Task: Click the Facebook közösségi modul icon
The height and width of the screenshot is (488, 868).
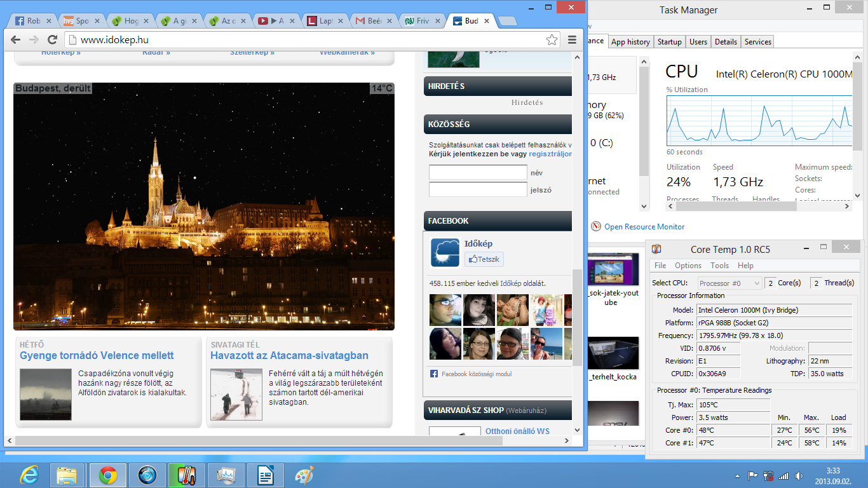Action: pyautogui.click(x=434, y=374)
